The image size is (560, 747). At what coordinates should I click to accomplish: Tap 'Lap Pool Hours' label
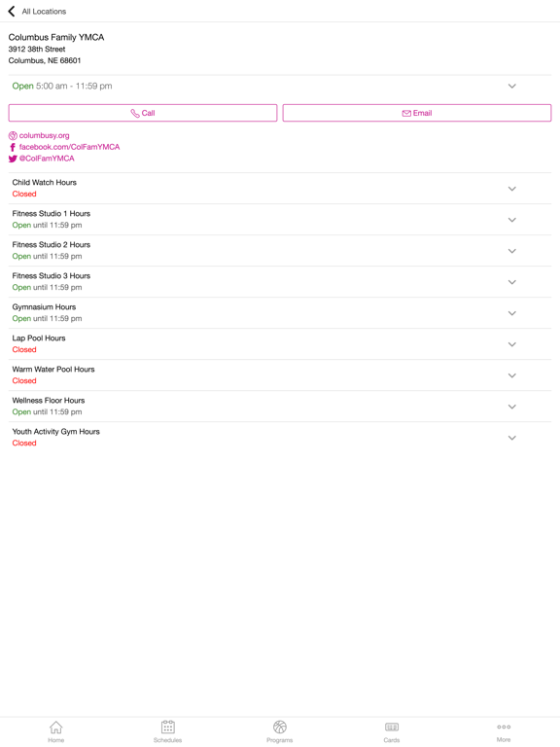(39, 338)
